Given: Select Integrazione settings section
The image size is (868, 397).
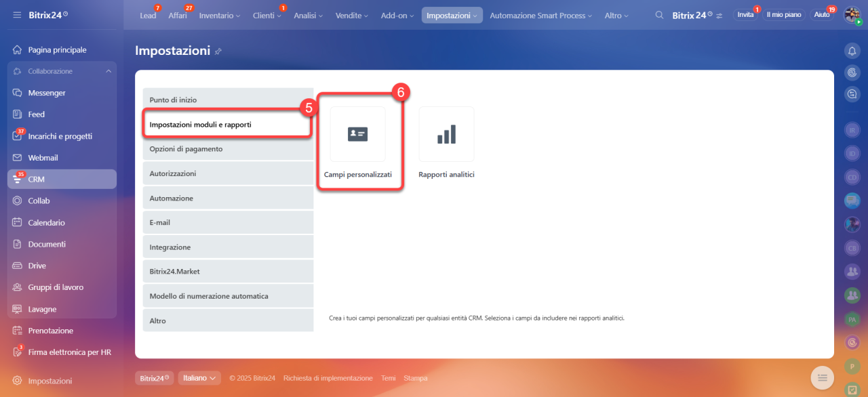Looking at the screenshot, I should pyautogui.click(x=228, y=247).
